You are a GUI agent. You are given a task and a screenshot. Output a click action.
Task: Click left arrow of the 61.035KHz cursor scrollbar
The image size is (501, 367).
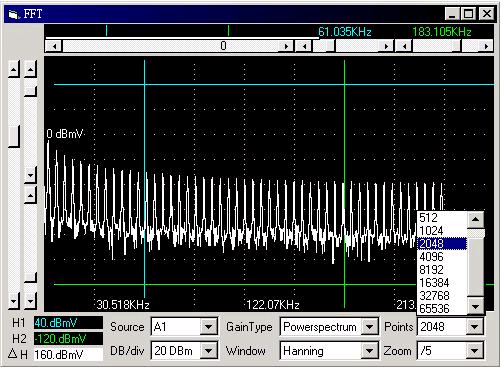coord(304,46)
